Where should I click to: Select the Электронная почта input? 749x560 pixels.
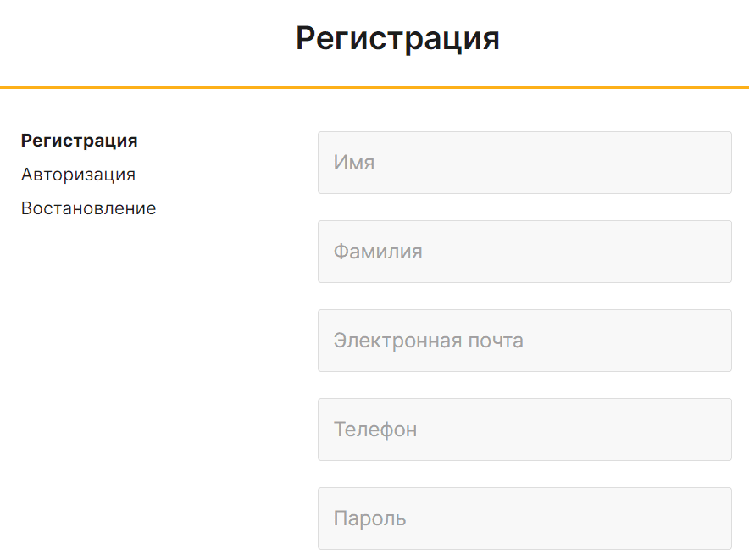pos(524,341)
